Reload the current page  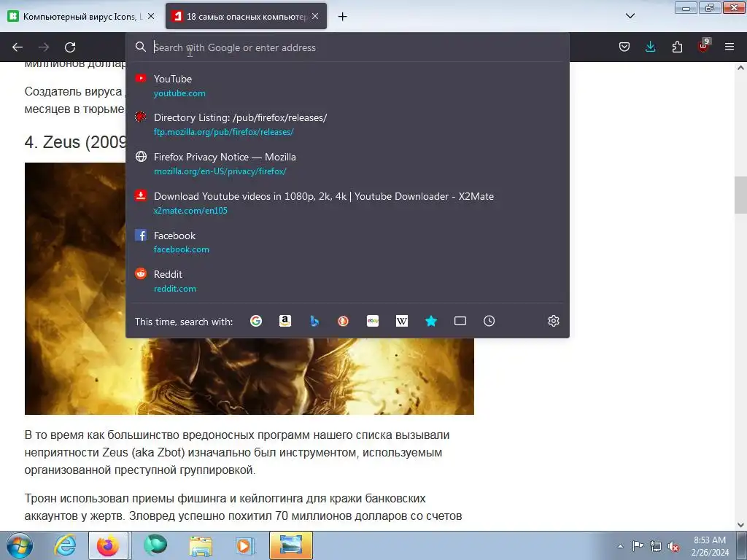click(x=70, y=47)
